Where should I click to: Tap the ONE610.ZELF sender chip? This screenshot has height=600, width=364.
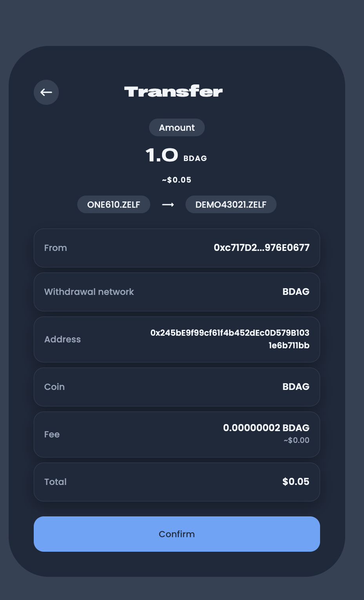(x=114, y=205)
